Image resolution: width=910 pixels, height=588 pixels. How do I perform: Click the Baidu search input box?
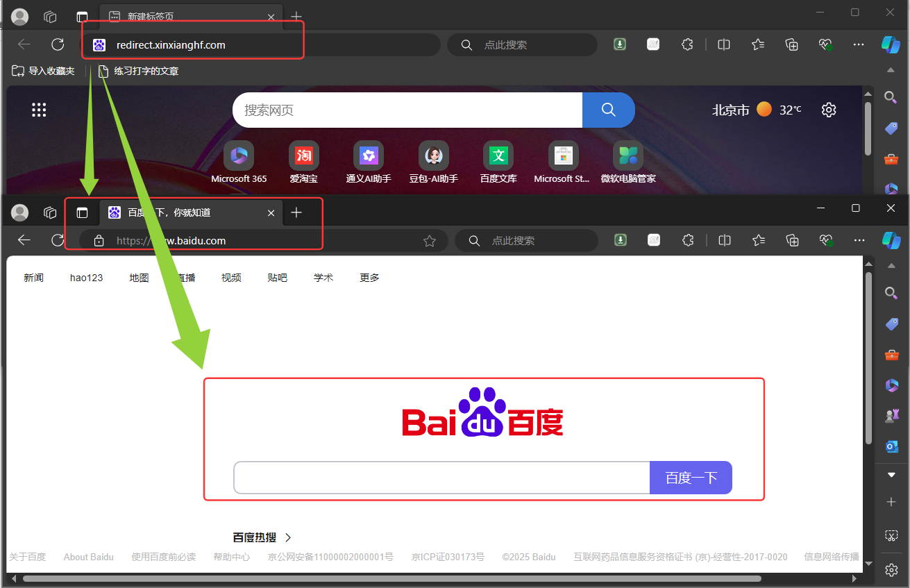pos(441,478)
